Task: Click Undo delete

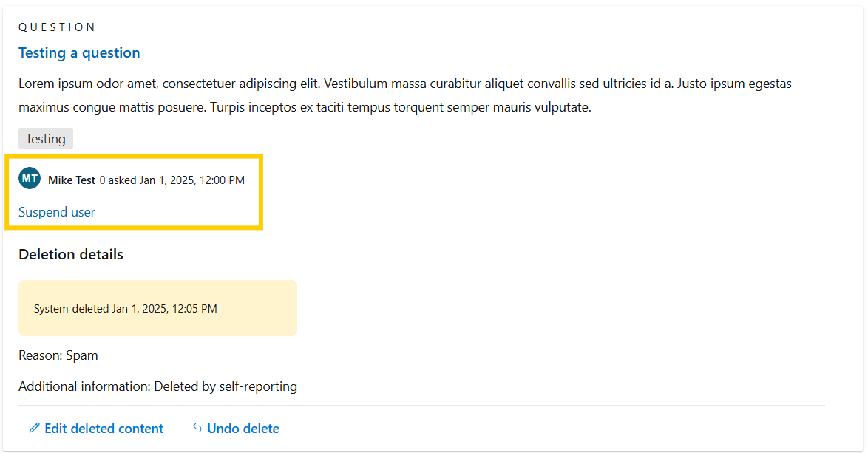Action: [243, 428]
